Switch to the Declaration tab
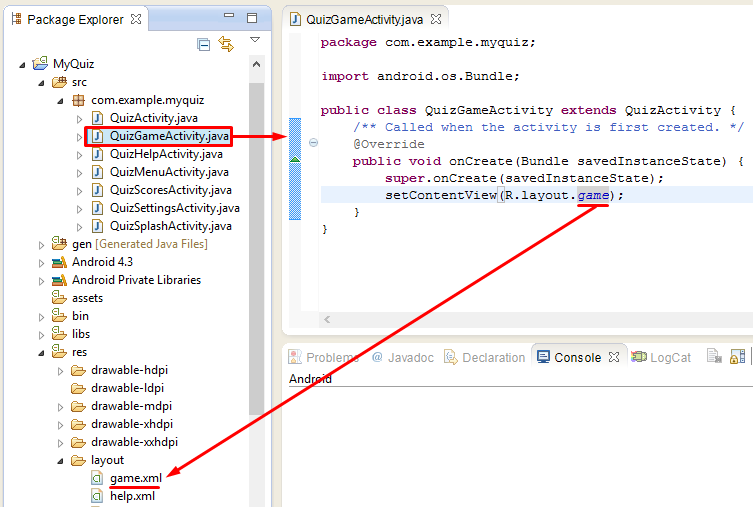This screenshot has height=507, width=753. 484,358
